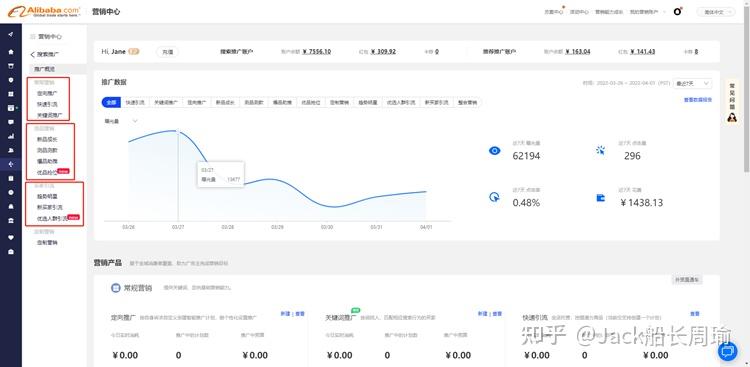Viewport: 750px width, 367px height.
Task: Open the 曝光量 metric dropdown
Action: (121, 122)
